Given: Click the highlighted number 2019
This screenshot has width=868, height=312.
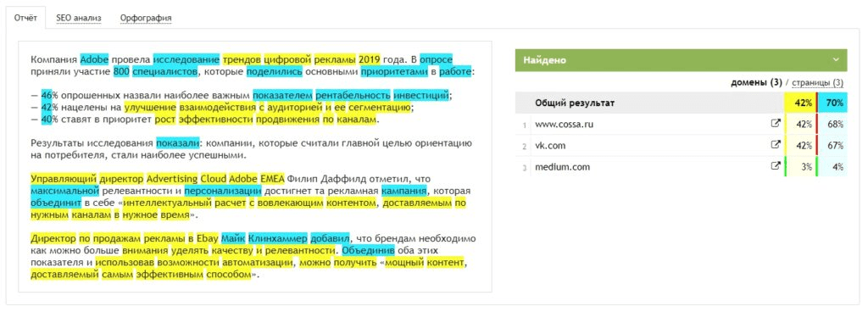Looking at the screenshot, I should (369, 59).
